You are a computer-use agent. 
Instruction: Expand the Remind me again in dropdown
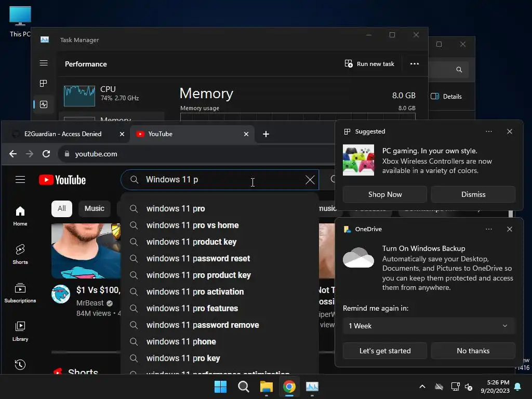429,326
